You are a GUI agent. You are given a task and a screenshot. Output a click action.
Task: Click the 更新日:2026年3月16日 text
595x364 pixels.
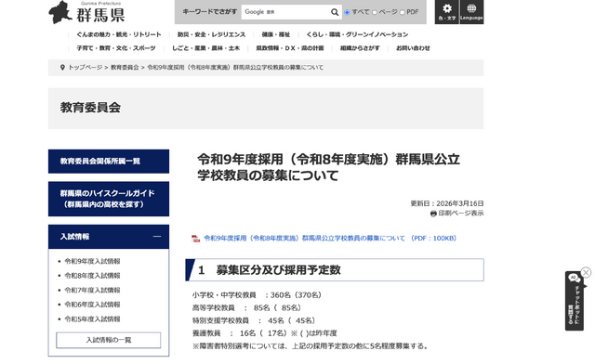(447, 203)
